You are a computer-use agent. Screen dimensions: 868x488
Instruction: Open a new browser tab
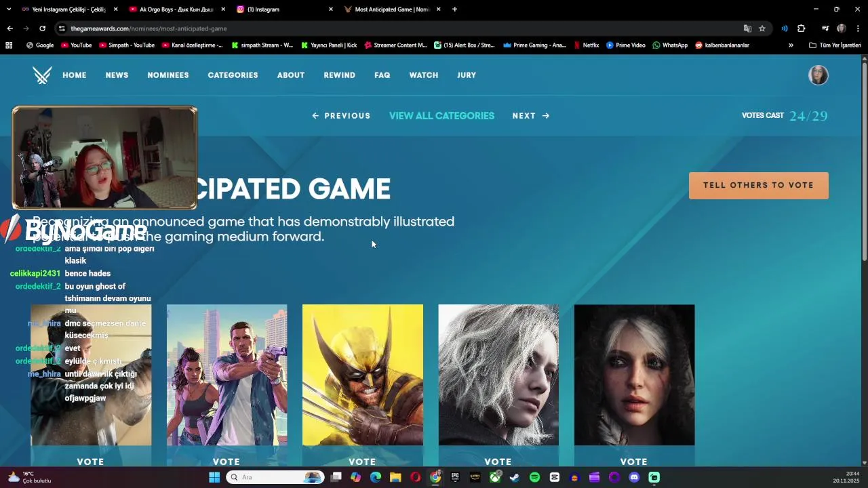coord(454,9)
